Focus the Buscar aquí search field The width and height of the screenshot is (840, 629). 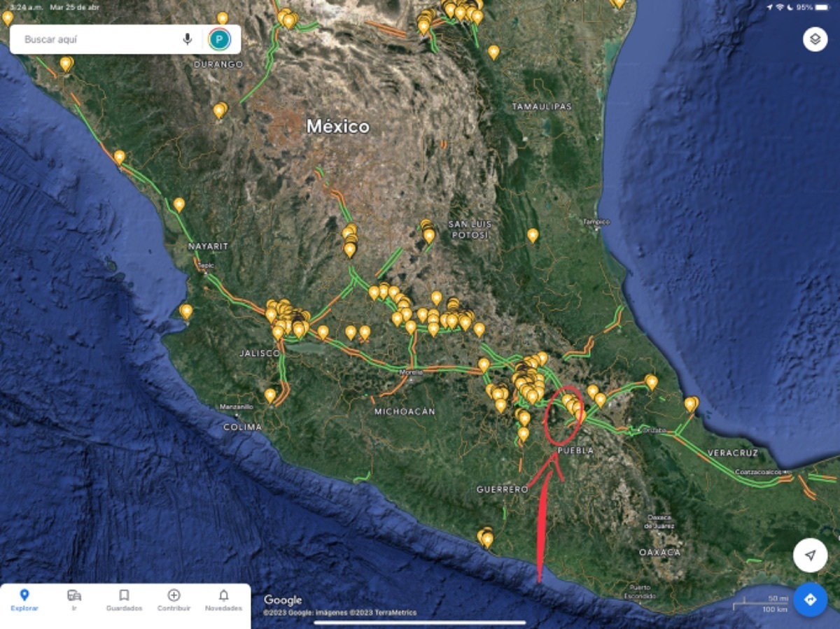[98, 39]
